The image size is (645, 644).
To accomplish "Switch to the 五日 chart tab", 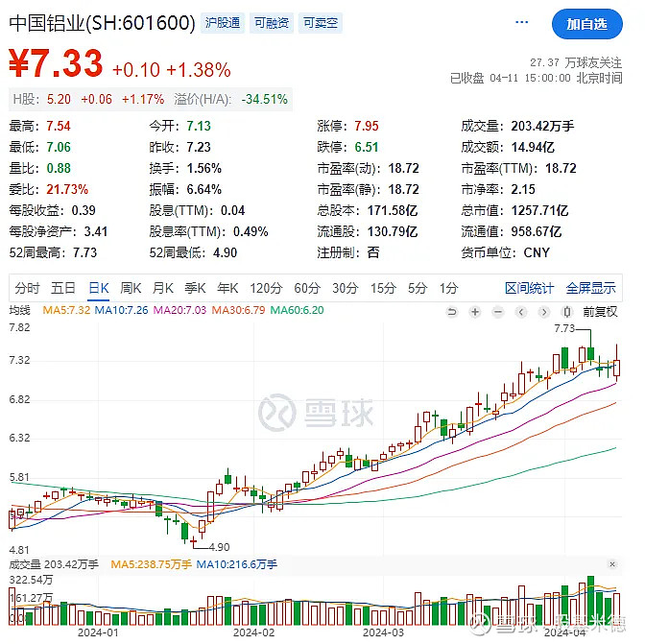I will pos(63,288).
